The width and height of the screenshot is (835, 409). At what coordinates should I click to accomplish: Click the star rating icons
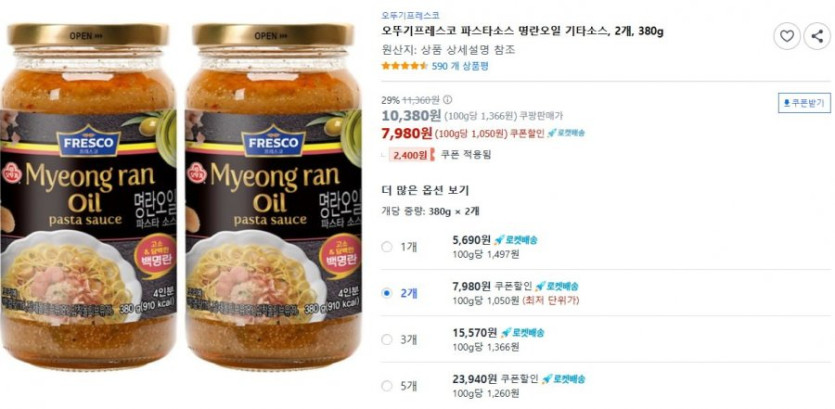pos(405,66)
